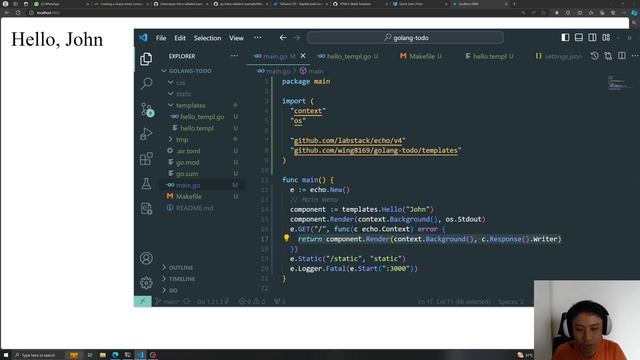Click the errors and warnings count in status bar
Screen dimensions: 640x360
point(252,301)
